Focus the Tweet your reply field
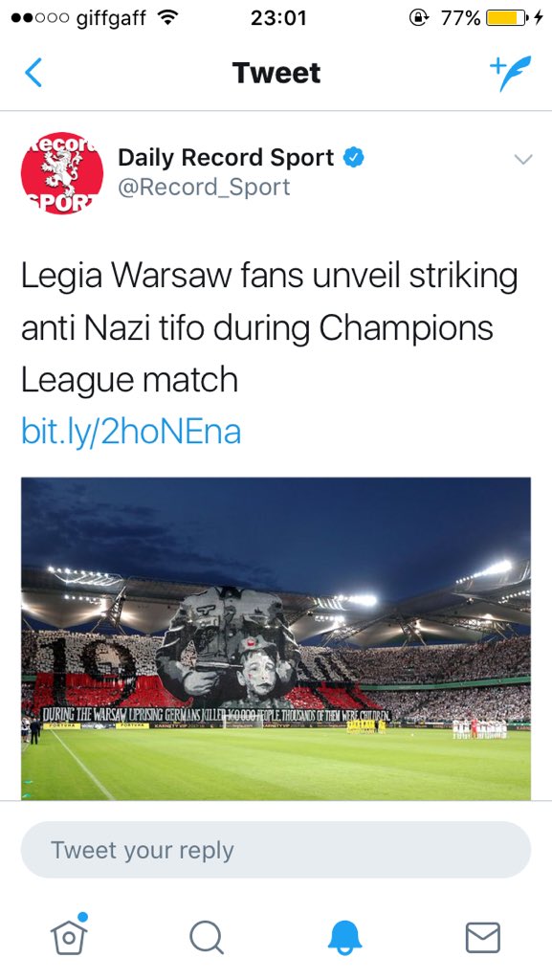The width and height of the screenshot is (552, 980). (x=276, y=850)
